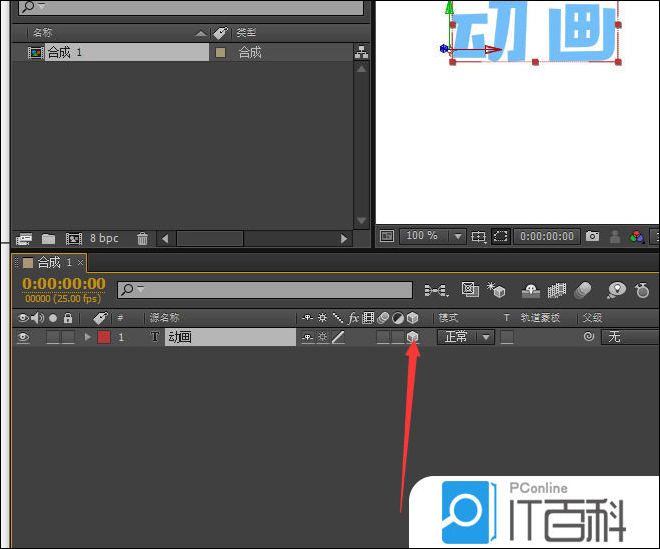Open project flowchart view icon
Image resolution: width=660 pixels, height=549 pixels.
[361, 52]
